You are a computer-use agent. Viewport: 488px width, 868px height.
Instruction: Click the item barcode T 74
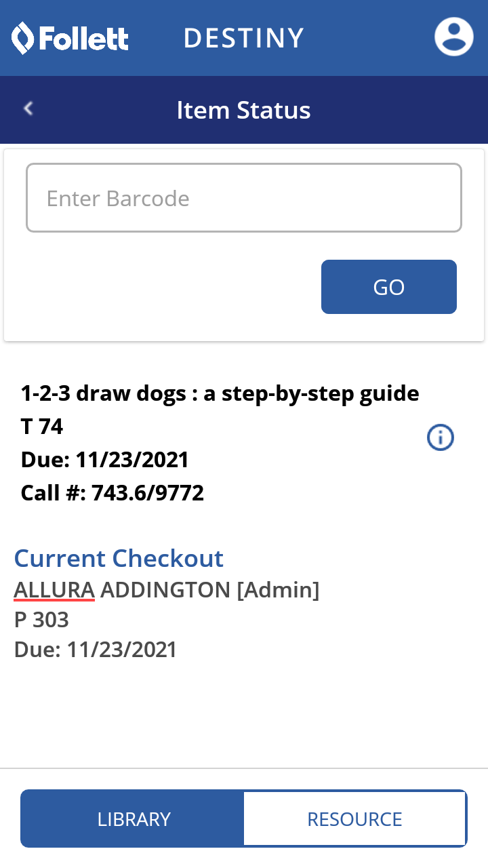tap(42, 427)
